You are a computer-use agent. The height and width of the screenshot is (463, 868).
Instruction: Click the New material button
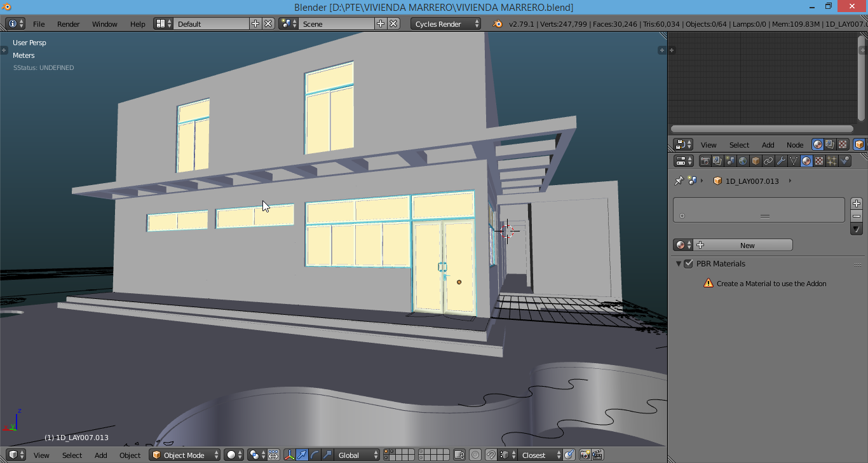pyautogui.click(x=747, y=245)
